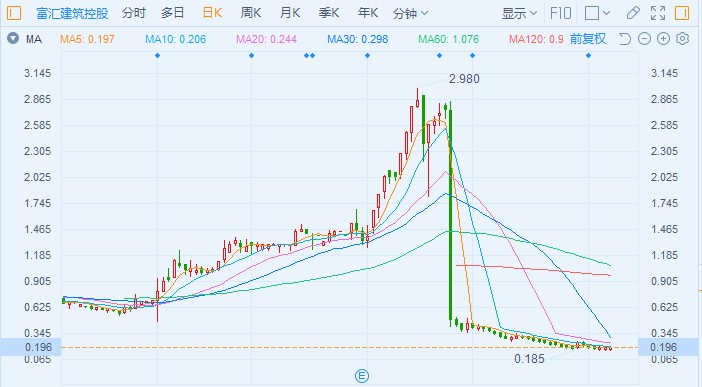Screen dimensions: 702x387
Task: Click the MA indicator label
Action: [34, 39]
